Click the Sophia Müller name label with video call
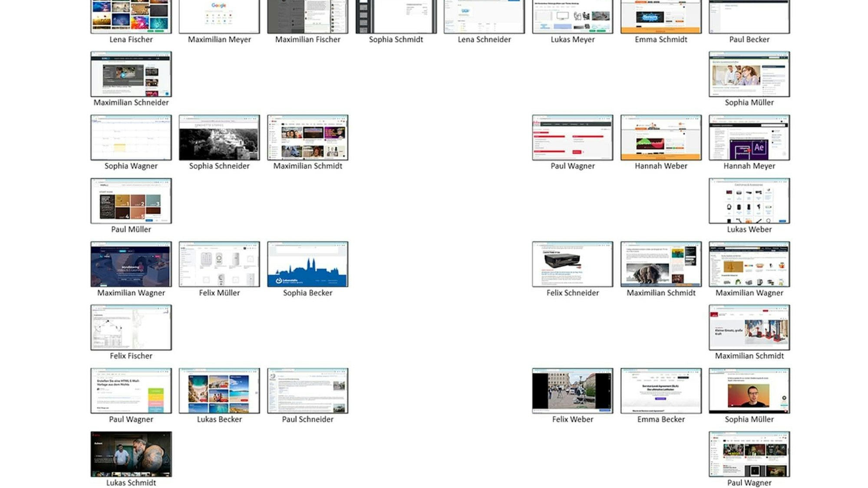This screenshot has height=488, width=868. point(749,419)
